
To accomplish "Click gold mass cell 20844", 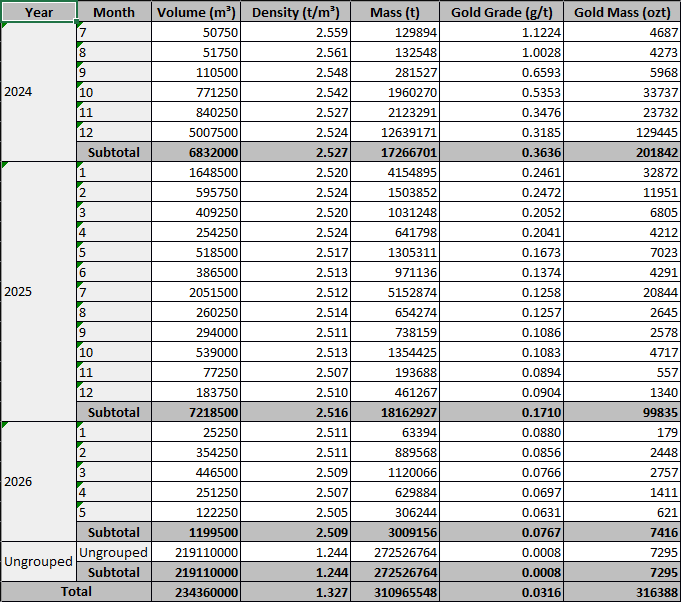I will click(x=622, y=292).
